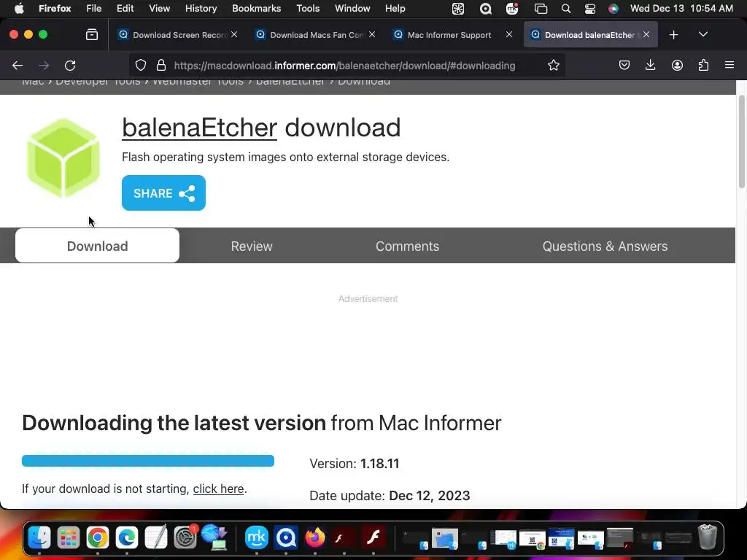Image resolution: width=747 pixels, height=560 pixels.
Task: Save the page to Pocket
Action: tap(624, 65)
